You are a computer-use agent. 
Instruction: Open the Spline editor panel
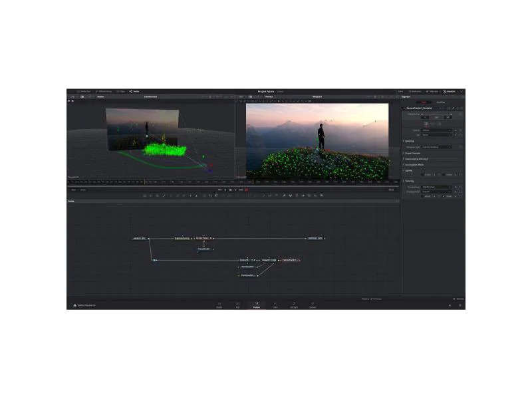(399, 91)
